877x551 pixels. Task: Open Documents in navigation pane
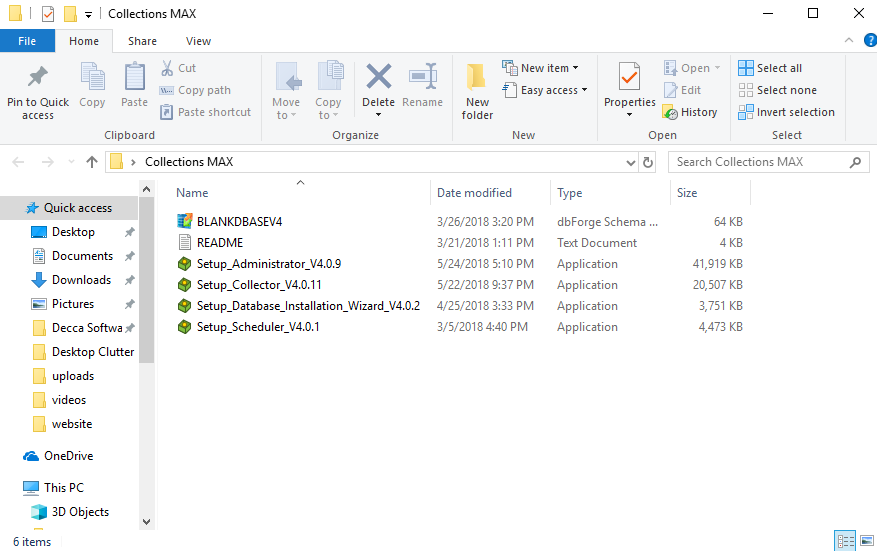click(82, 256)
